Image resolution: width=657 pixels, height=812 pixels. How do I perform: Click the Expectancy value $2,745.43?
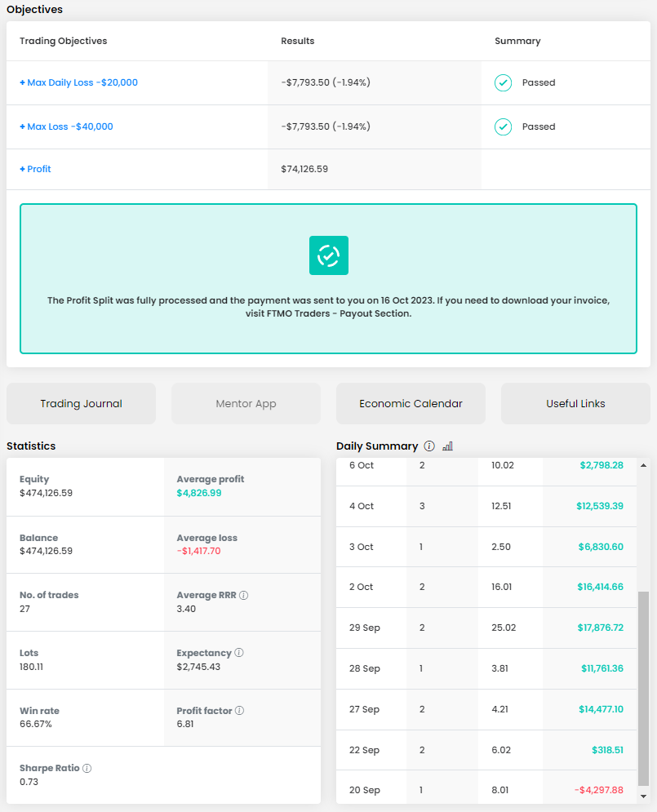[198, 667]
